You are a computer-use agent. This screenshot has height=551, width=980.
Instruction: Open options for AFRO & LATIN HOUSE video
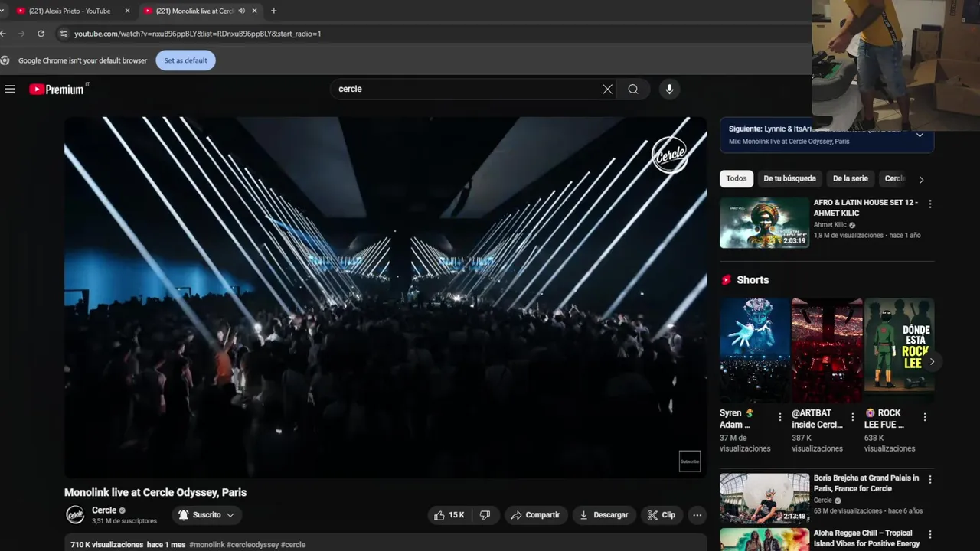[x=930, y=204]
